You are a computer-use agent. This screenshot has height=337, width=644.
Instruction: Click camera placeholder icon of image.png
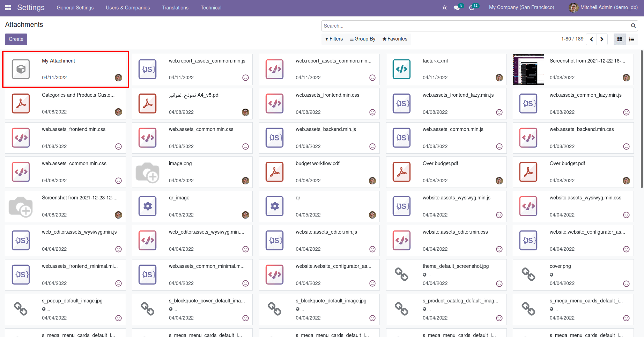pyautogui.click(x=148, y=173)
